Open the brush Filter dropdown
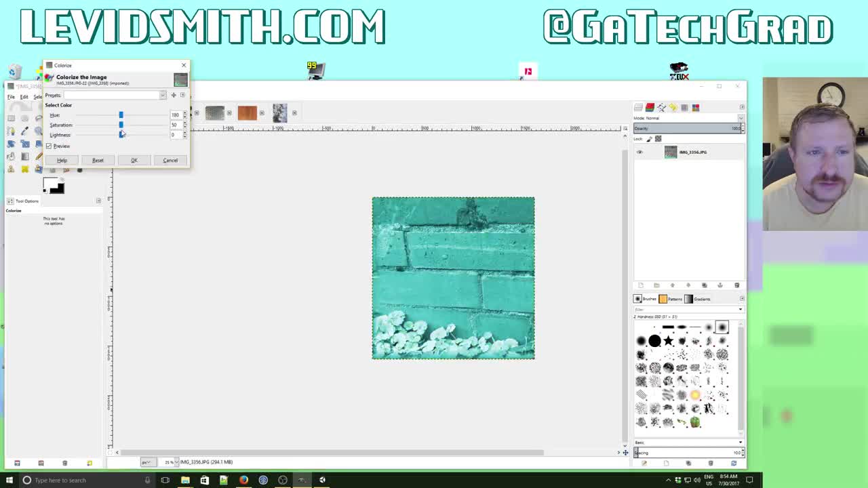The width and height of the screenshot is (868, 488). pos(739,309)
